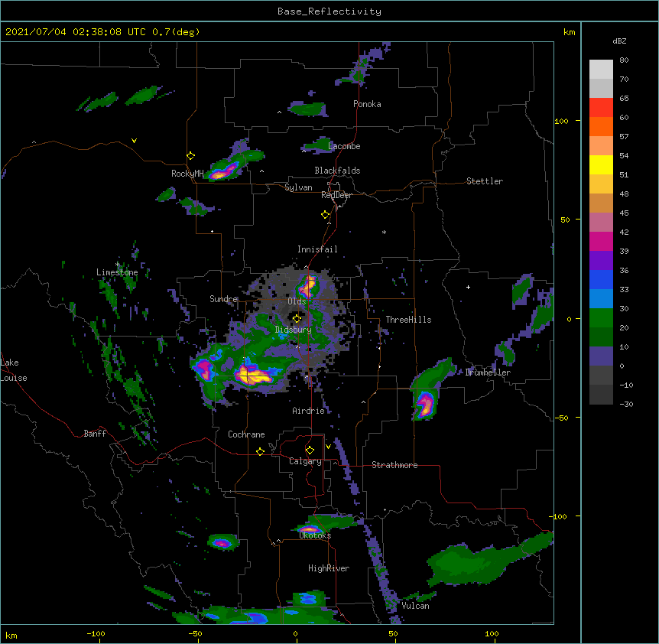Click the Okotoks label
Screen dimensions: 659x644
(315, 535)
